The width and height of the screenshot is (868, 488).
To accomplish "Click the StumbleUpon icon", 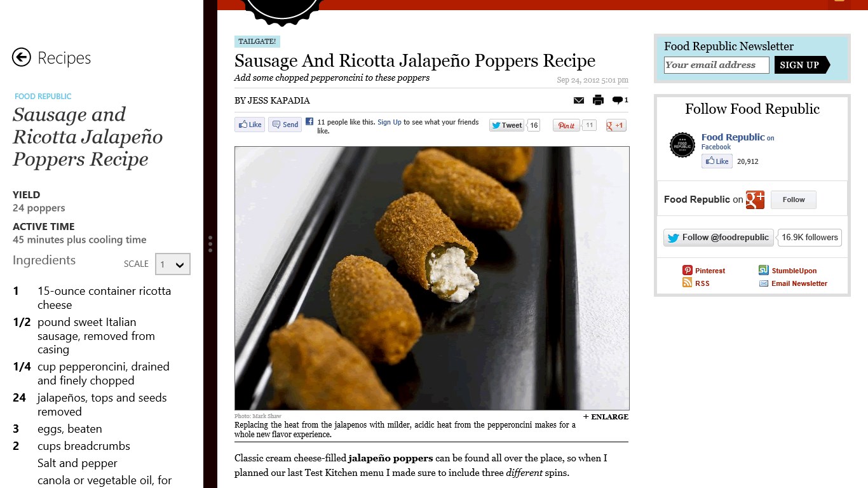I will [764, 271].
